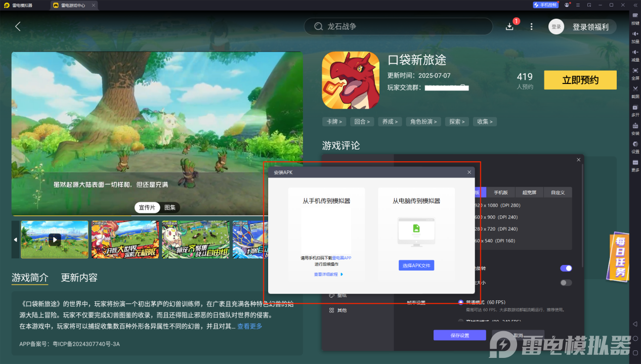Click the 选择APK文件 button
Screen dimensions: 641x364
pos(416,265)
